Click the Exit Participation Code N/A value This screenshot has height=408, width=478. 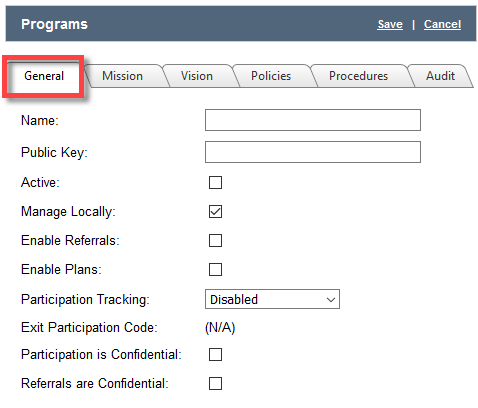pyautogui.click(x=220, y=328)
